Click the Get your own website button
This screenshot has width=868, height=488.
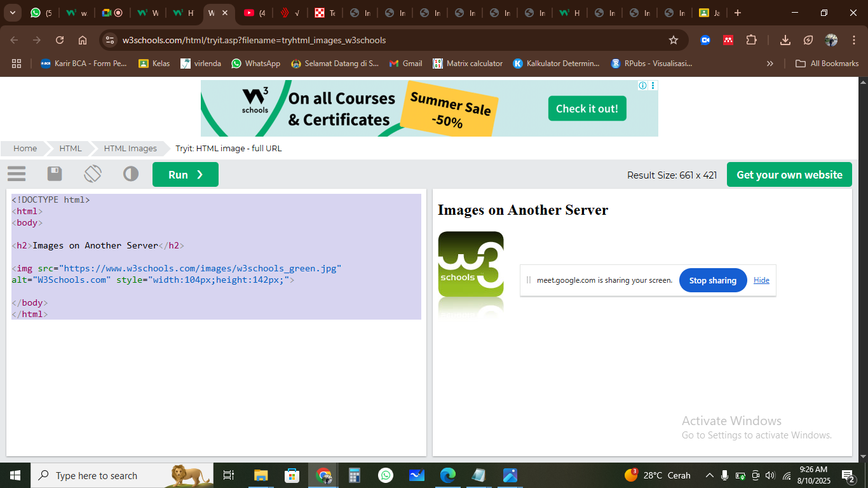[x=789, y=175]
